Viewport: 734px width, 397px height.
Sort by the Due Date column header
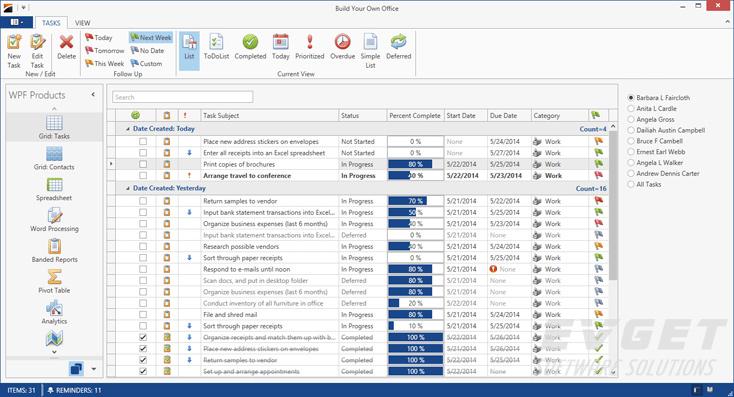click(x=509, y=115)
